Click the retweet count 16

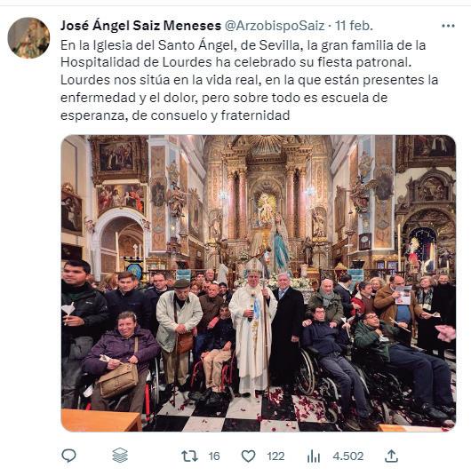(x=214, y=456)
